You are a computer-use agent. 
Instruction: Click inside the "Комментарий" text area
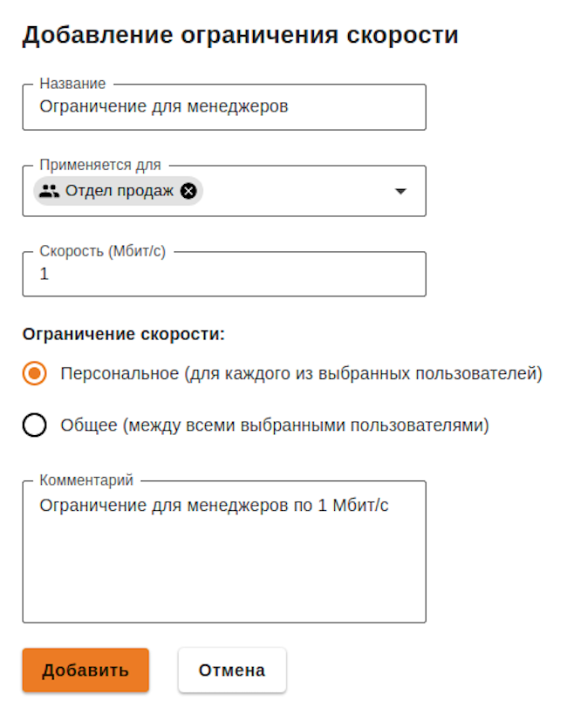(x=223, y=558)
